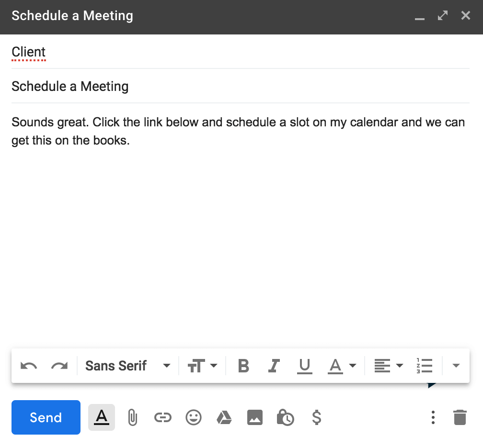Redo the last edit
The image size is (483, 448).
(59, 366)
